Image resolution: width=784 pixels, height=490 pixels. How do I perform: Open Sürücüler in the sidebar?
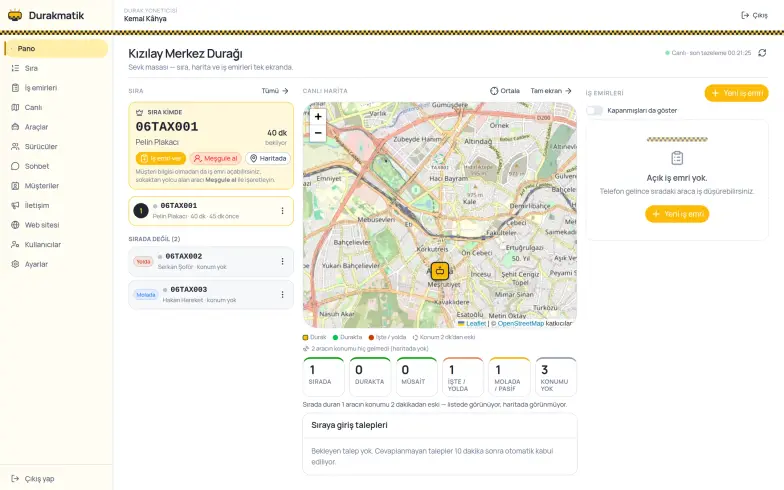click(56, 146)
